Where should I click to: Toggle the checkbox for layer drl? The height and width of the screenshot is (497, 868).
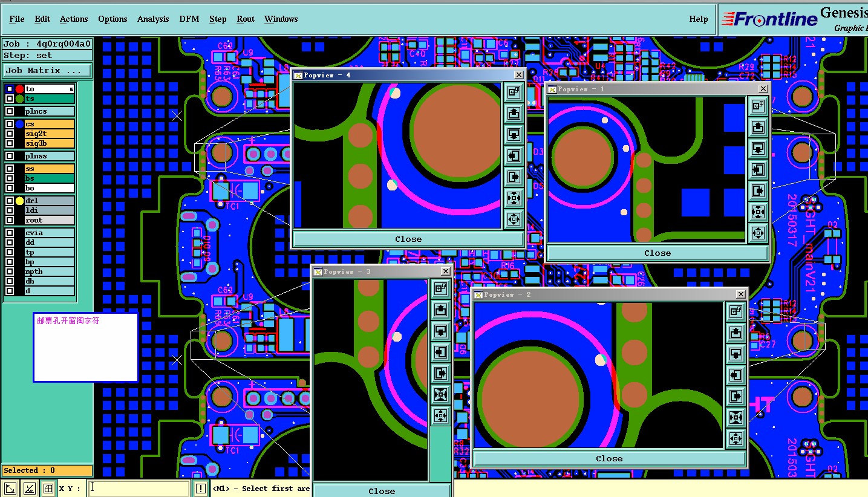10,201
